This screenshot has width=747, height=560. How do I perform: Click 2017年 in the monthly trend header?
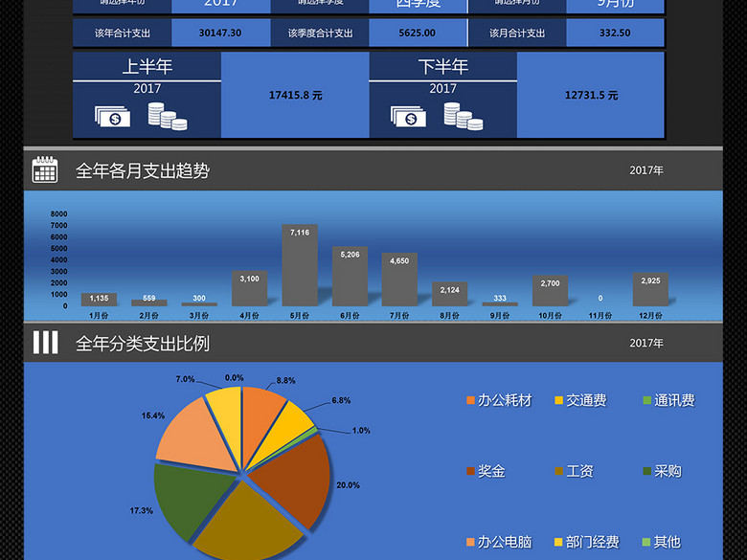pyautogui.click(x=646, y=170)
